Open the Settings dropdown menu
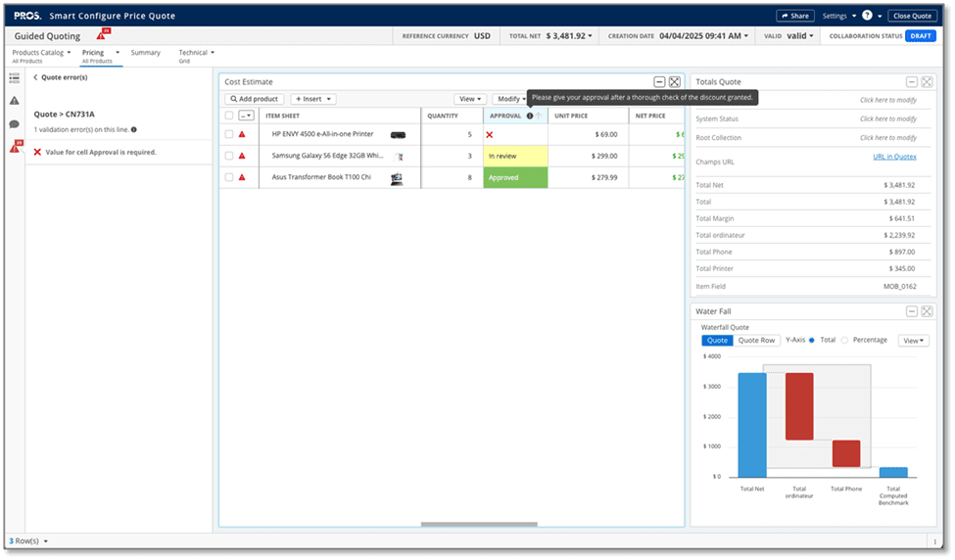Viewport: 955px width, 560px height. 839,16
